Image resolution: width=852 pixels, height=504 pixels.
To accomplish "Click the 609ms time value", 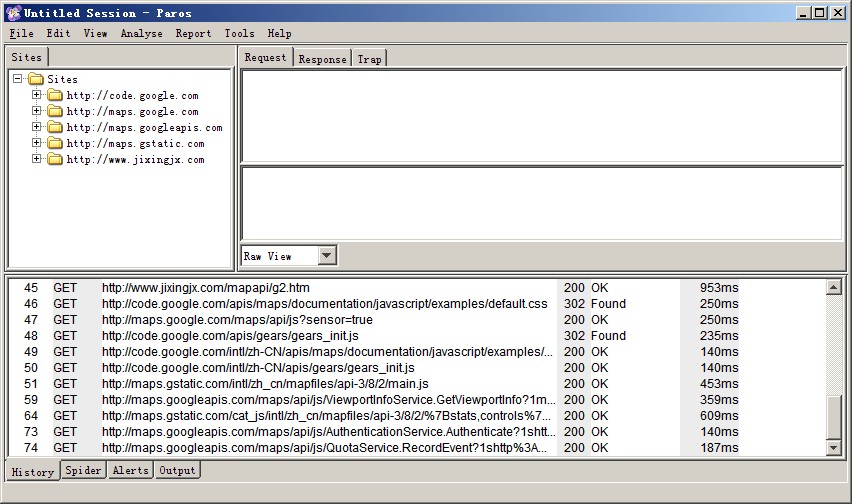I will pos(719,416).
